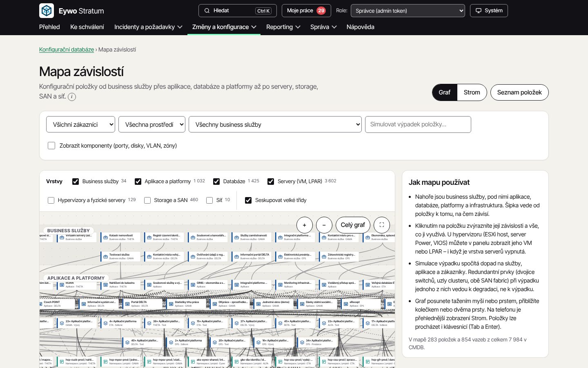588x368 pixels.
Task: Open the Role selector dropdown
Action: coord(408,11)
